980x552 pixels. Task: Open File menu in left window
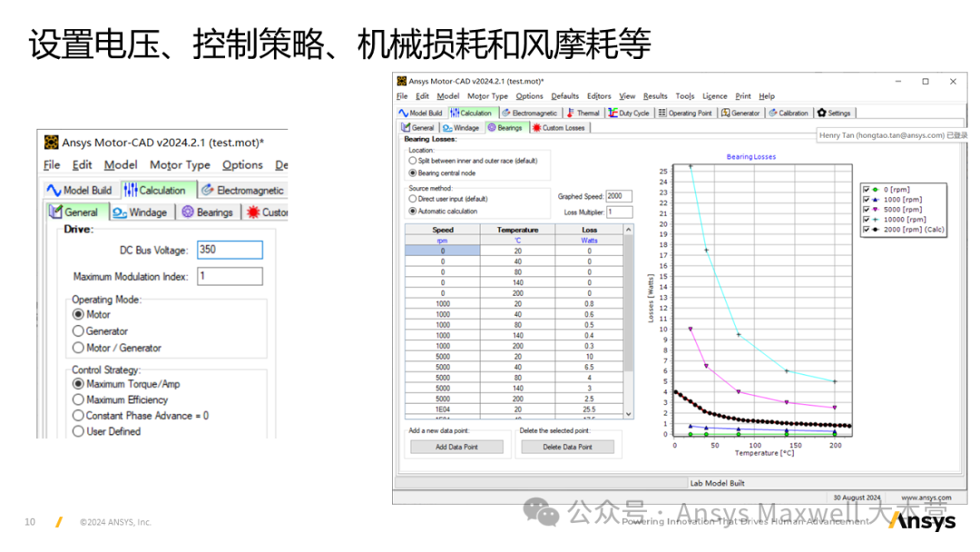52,165
